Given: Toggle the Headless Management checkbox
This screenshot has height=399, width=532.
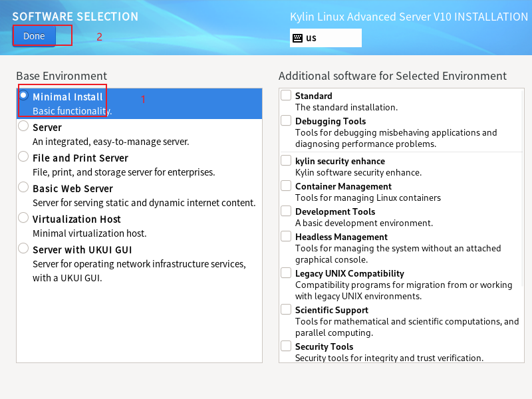Looking at the screenshot, I should 286,236.
